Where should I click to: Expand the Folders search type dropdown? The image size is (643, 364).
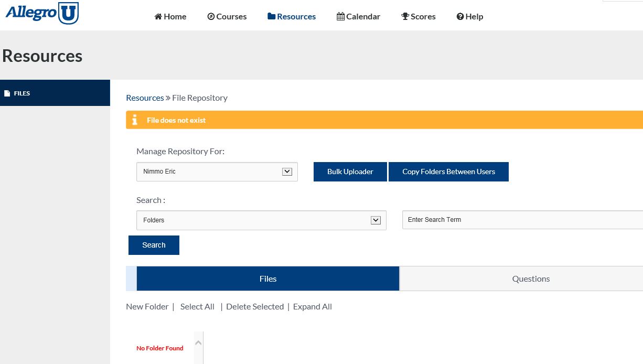[x=261, y=220]
